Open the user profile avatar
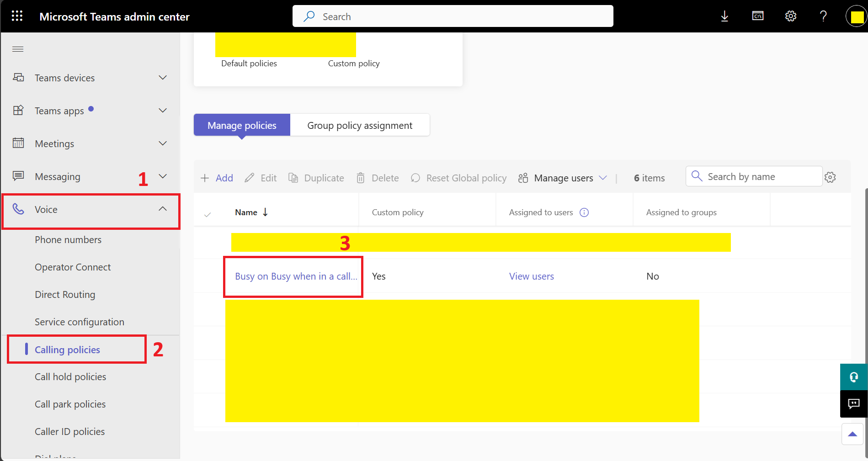Screen dimensions: 868x461 857,16
